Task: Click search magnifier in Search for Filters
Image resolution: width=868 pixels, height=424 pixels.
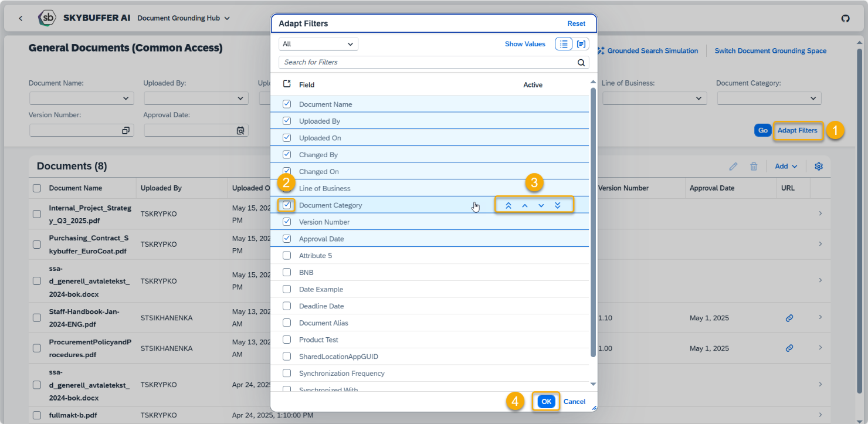Action: [581, 62]
